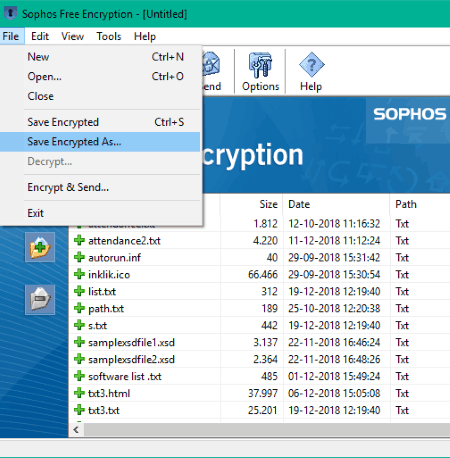Click the date 01-12-2018 15:49:24

pos(334,377)
